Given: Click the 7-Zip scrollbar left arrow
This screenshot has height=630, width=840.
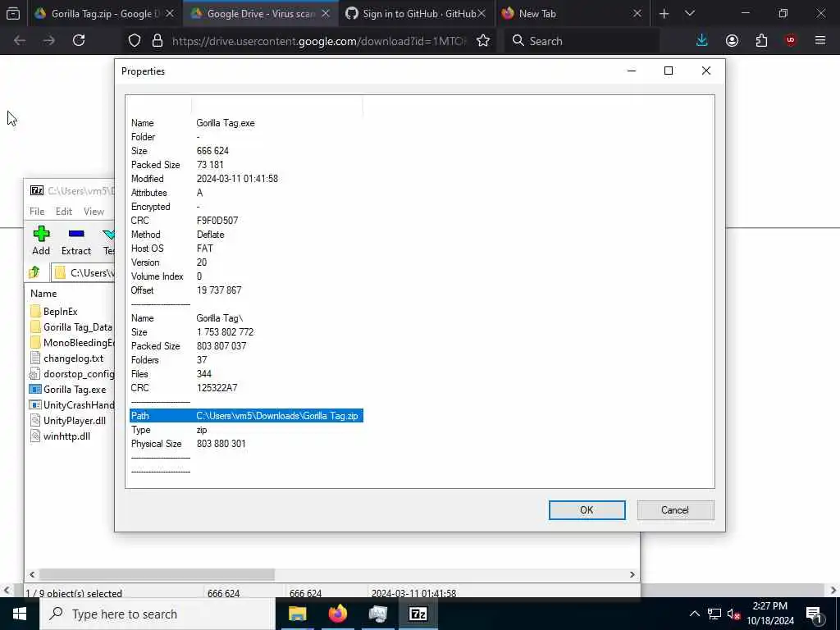Looking at the screenshot, I should coord(32,574).
